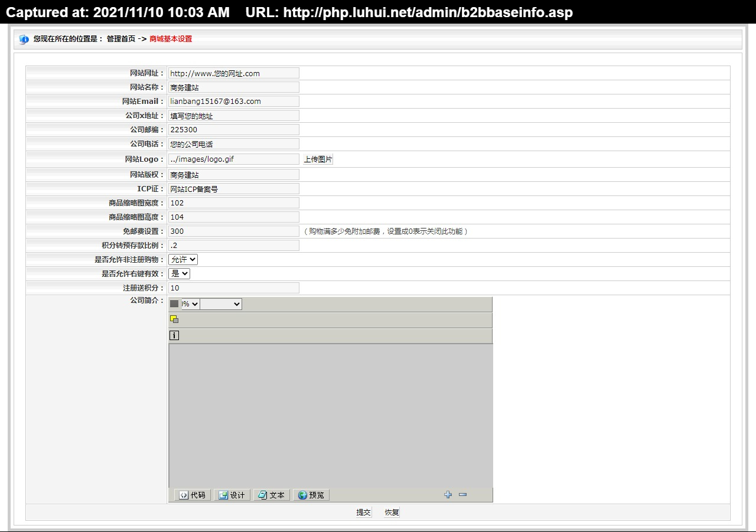Click the yellow overlapping squares editor icon

[x=174, y=319]
